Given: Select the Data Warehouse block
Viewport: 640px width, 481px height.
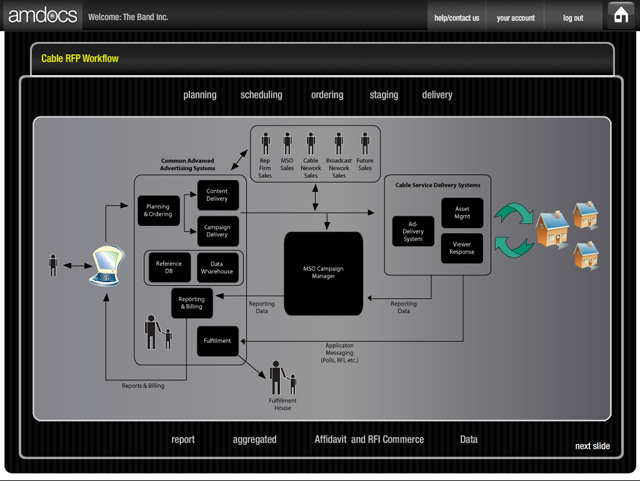Looking at the screenshot, I should pyautogui.click(x=218, y=267).
